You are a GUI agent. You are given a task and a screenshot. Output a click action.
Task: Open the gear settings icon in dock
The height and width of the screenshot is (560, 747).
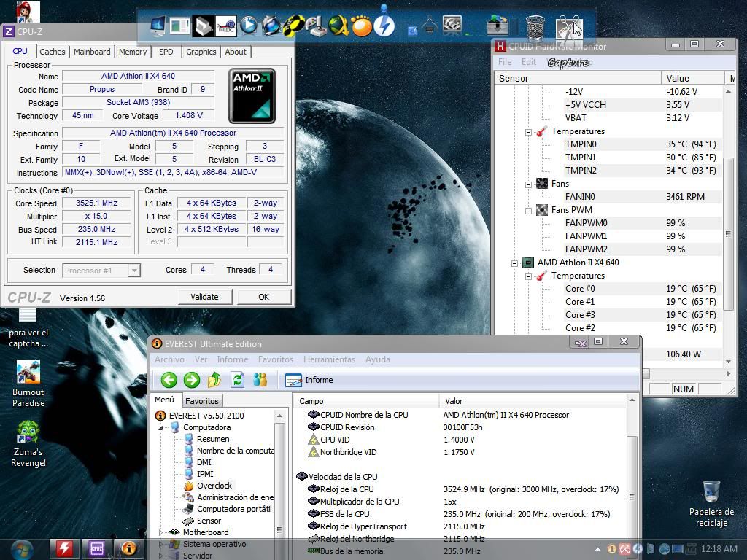[x=452, y=24]
